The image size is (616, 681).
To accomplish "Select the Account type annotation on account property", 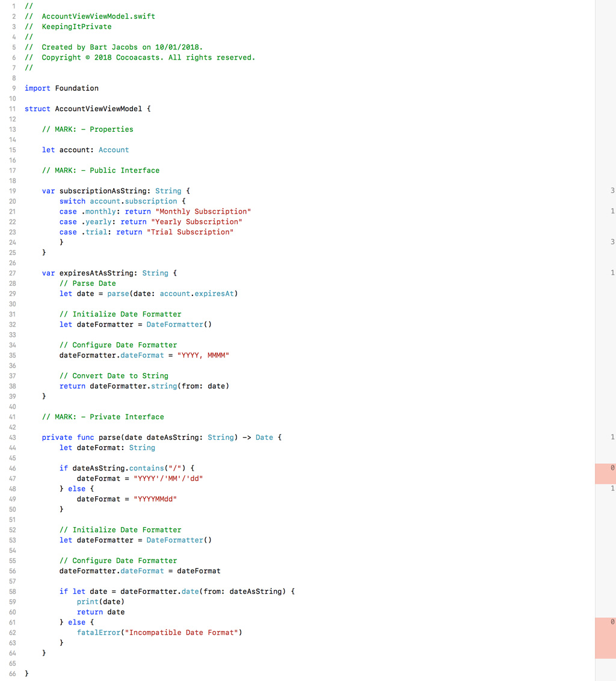I will 114,150.
